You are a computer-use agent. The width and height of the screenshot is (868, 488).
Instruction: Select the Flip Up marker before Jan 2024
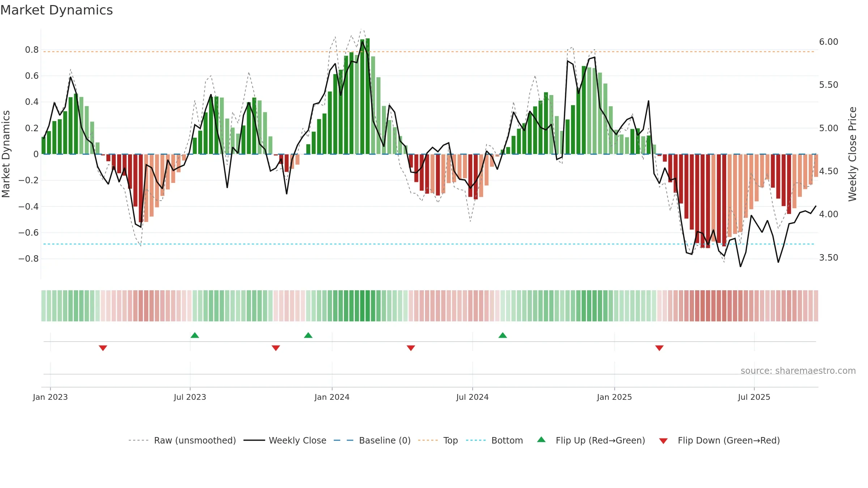click(x=308, y=335)
